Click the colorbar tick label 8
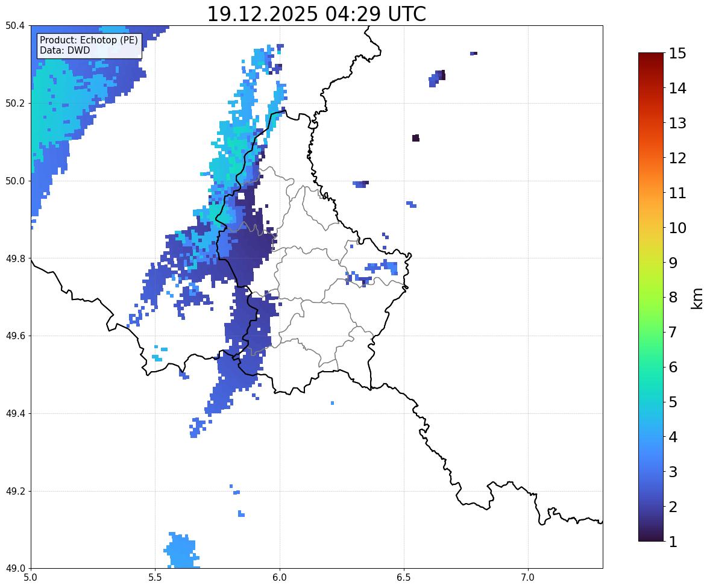Viewport: 710px width, 588px height. click(x=673, y=298)
